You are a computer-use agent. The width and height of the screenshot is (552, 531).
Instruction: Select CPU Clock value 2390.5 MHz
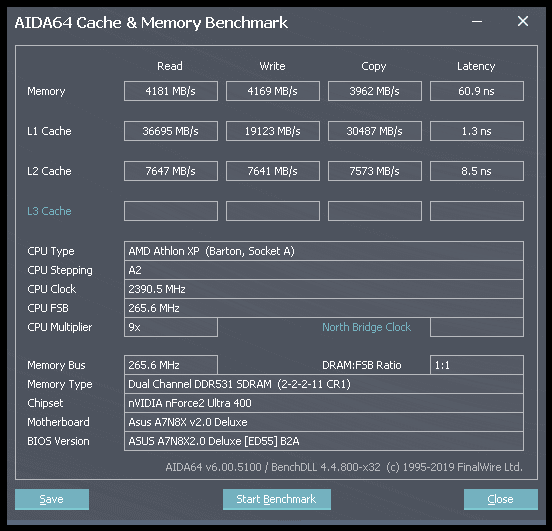(x=324, y=289)
